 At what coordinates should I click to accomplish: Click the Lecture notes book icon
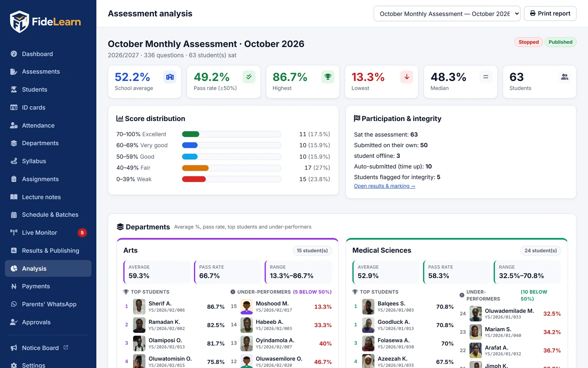pos(14,197)
